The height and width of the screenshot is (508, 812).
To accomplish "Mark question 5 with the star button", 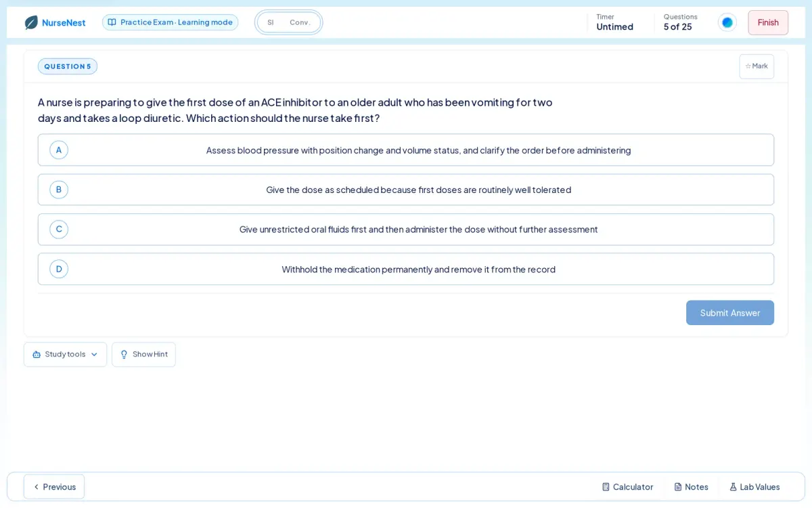I will tap(757, 66).
